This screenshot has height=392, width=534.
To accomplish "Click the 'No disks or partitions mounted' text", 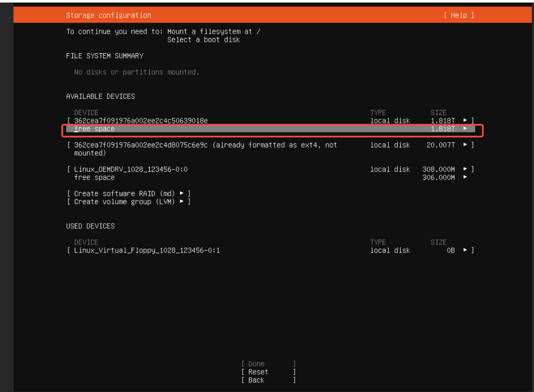I will (136, 72).
